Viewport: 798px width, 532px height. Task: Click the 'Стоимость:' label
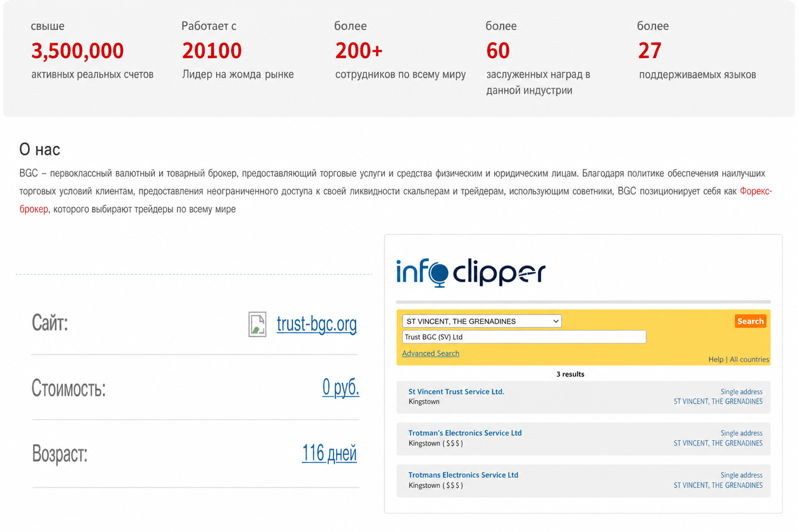(x=69, y=388)
